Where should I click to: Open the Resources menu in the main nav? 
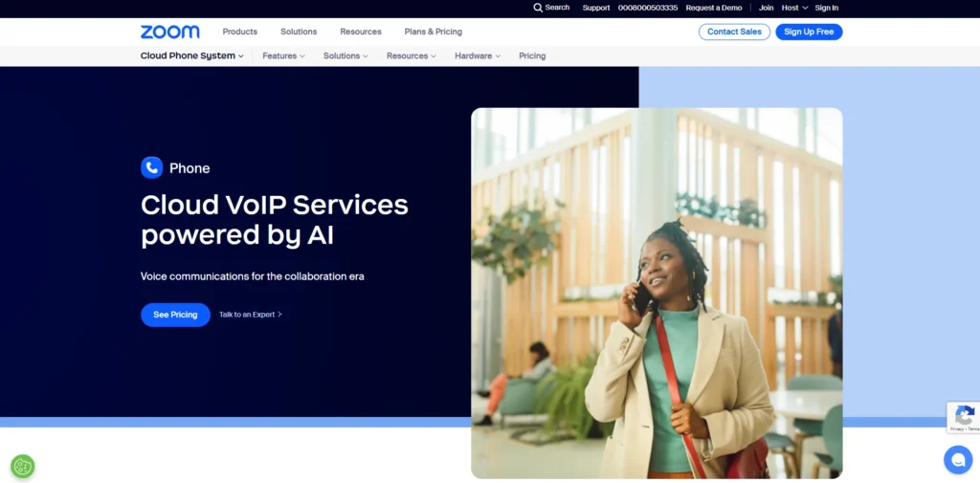coord(361,32)
